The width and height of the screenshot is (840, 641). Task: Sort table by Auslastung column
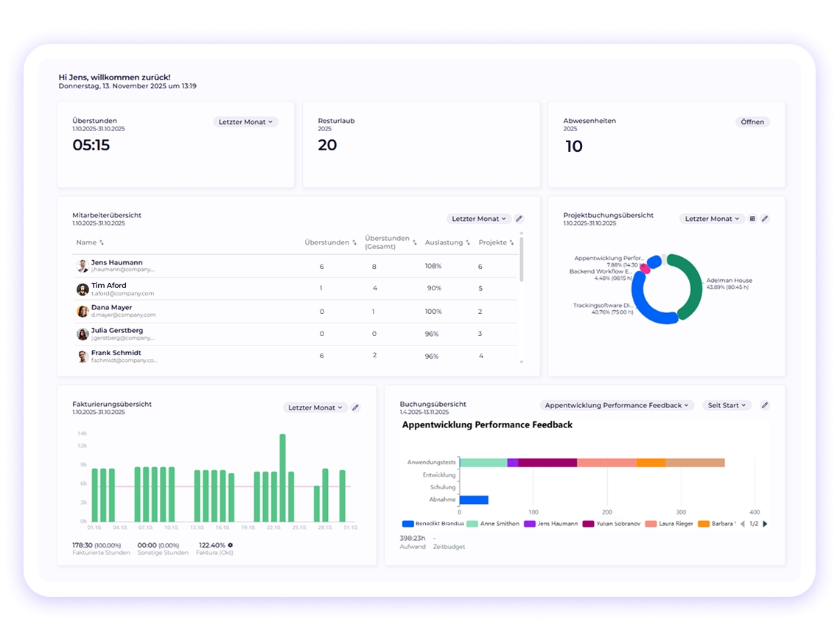pyautogui.click(x=447, y=242)
